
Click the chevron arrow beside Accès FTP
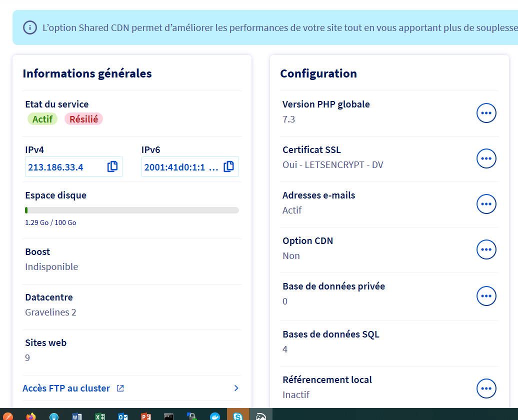[x=236, y=388]
